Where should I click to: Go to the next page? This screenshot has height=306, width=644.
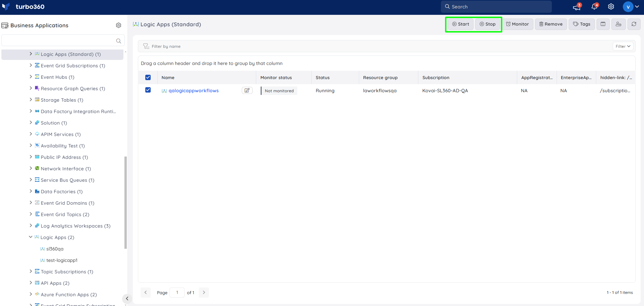[204, 293]
